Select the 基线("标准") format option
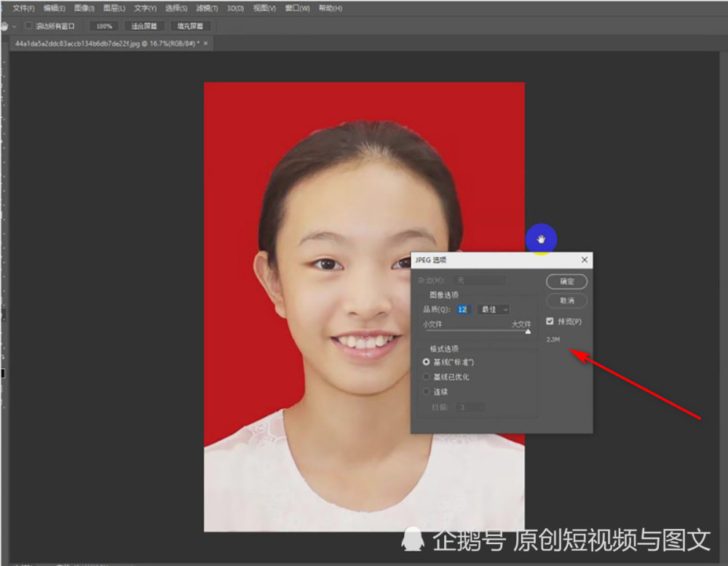 point(426,362)
